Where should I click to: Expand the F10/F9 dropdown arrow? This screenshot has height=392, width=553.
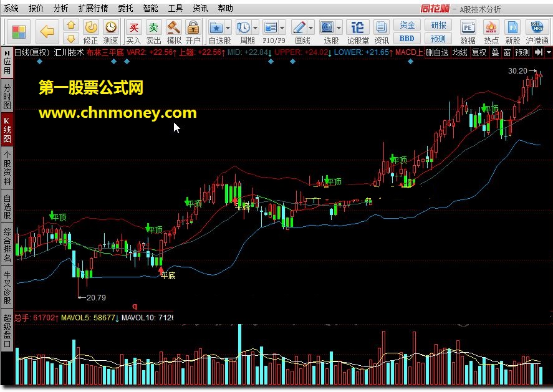(x=282, y=28)
